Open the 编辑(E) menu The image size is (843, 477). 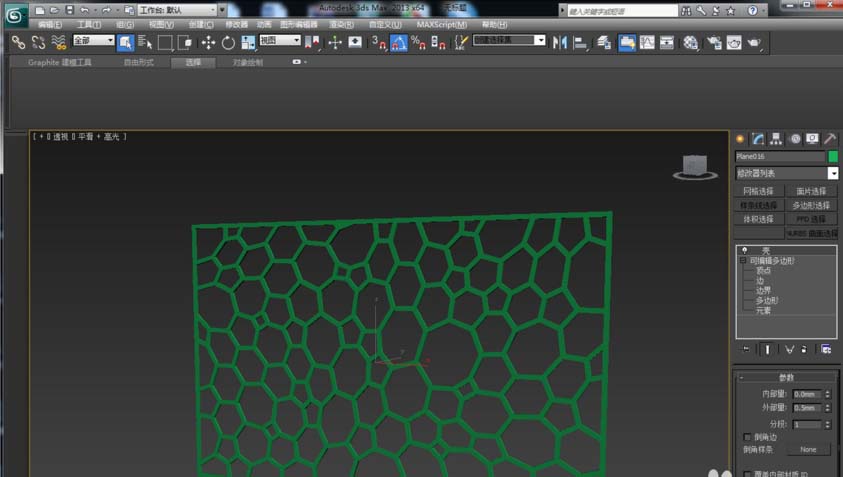tap(50, 25)
